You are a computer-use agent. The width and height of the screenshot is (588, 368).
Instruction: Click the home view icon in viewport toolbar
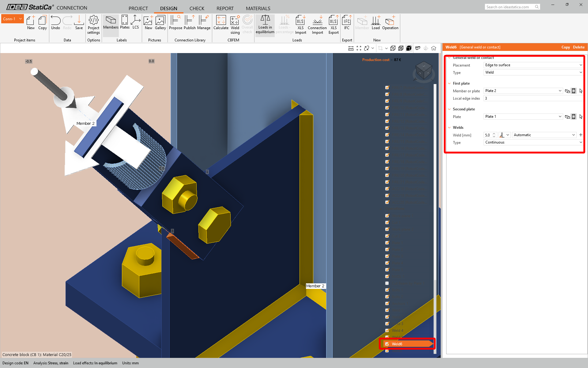pyautogui.click(x=434, y=48)
